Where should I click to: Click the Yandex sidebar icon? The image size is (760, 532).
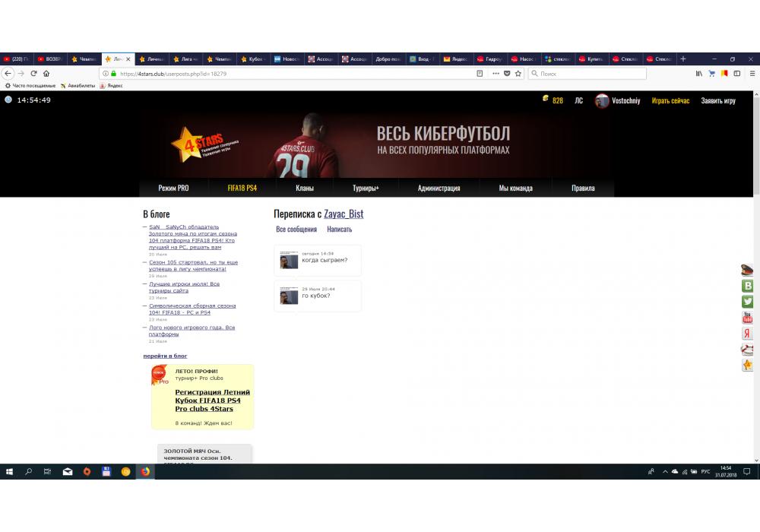tap(747, 334)
